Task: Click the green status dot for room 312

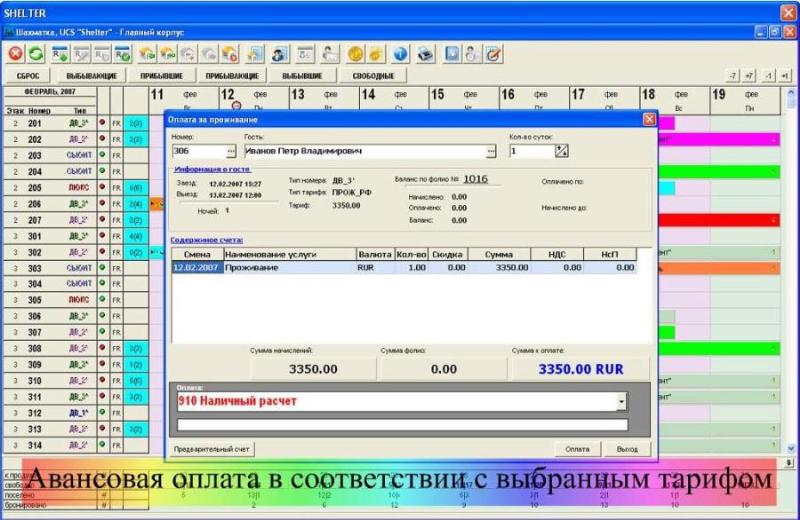Action: coord(103,412)
